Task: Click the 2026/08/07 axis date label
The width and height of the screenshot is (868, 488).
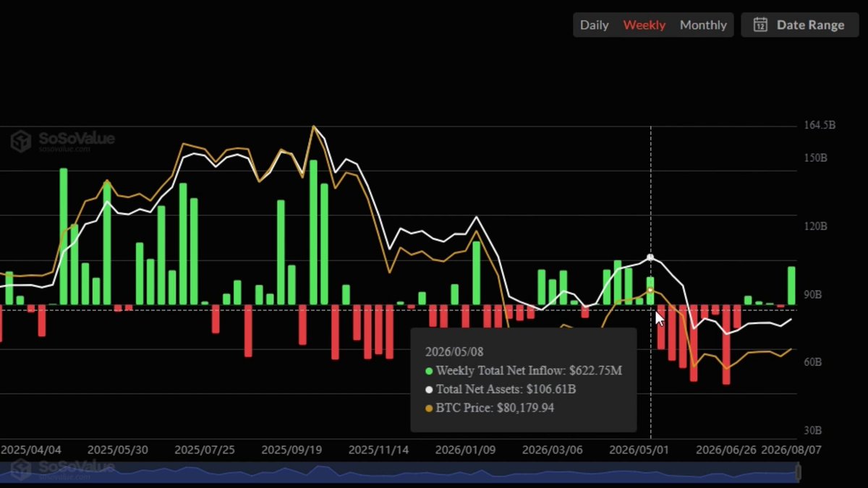Action: pyautogui.click(x=791, y=449)
